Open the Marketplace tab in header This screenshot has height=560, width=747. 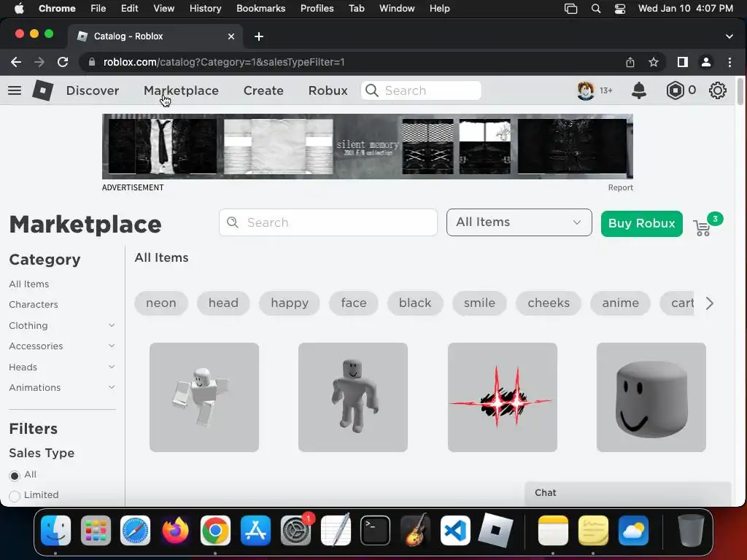point(181,90)
